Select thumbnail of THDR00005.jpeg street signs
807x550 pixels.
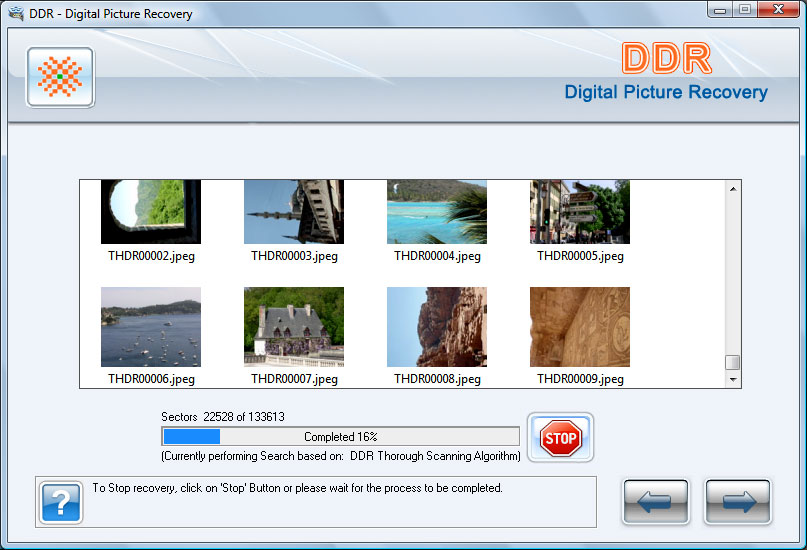[580, 211]
